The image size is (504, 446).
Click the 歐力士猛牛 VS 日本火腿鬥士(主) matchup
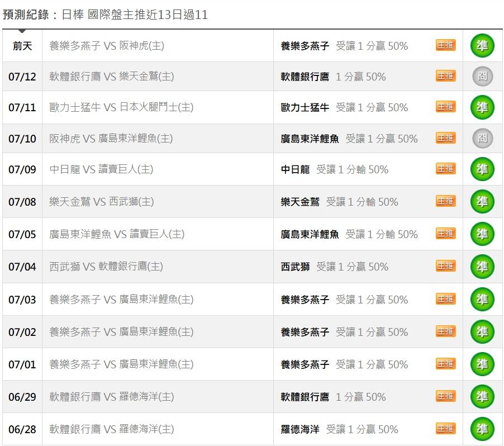(x=121, y=107)
